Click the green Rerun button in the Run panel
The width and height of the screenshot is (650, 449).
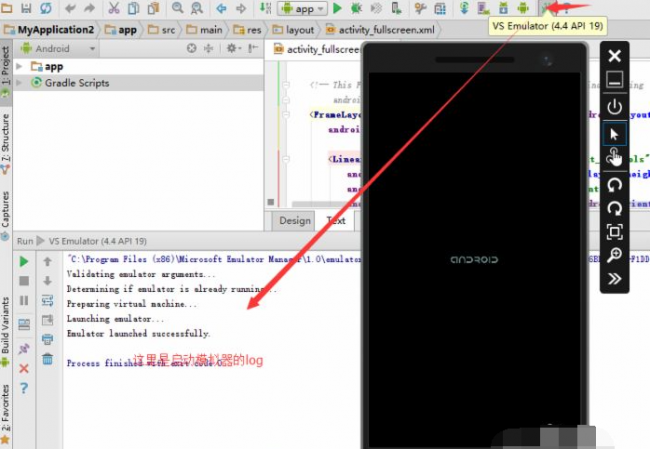tap(24, 261)
